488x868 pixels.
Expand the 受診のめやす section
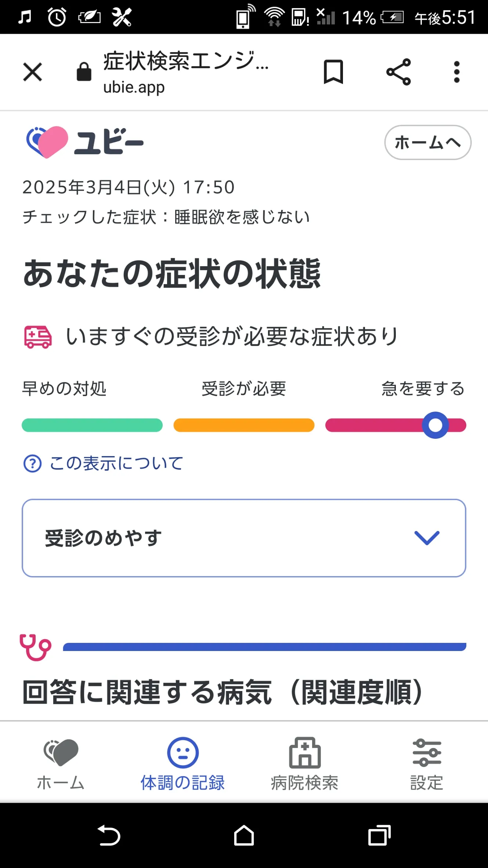[244, 538]
